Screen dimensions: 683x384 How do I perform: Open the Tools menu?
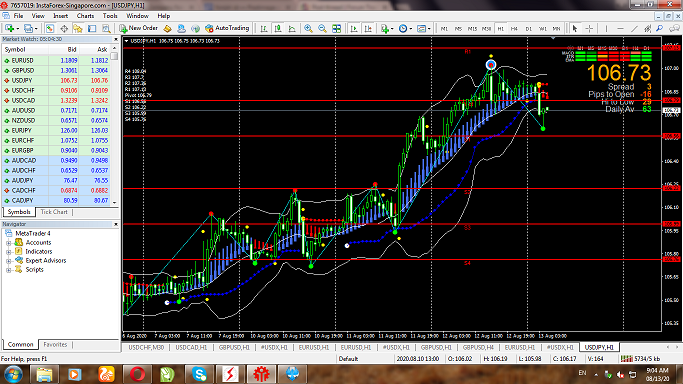click(110, 16)
